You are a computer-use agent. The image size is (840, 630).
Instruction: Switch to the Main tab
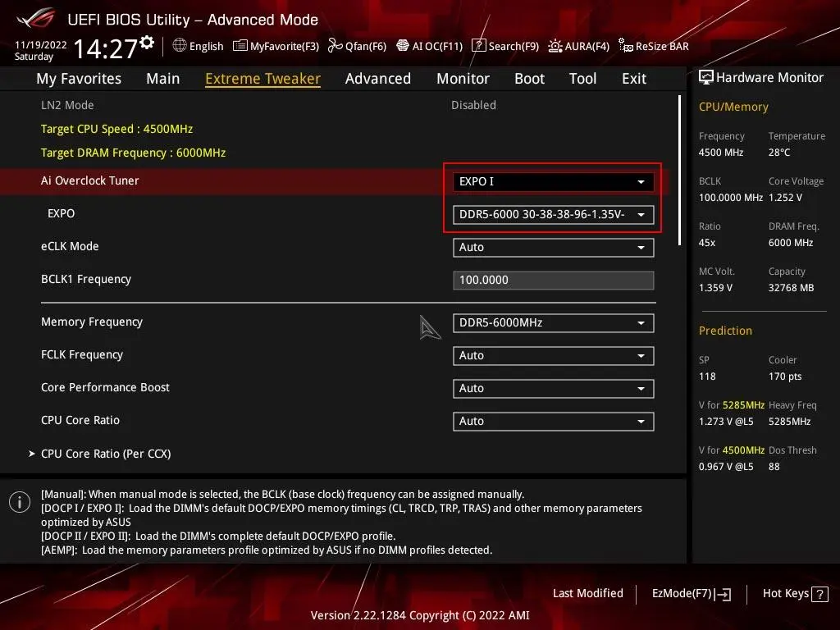click(x=163, y=78)
